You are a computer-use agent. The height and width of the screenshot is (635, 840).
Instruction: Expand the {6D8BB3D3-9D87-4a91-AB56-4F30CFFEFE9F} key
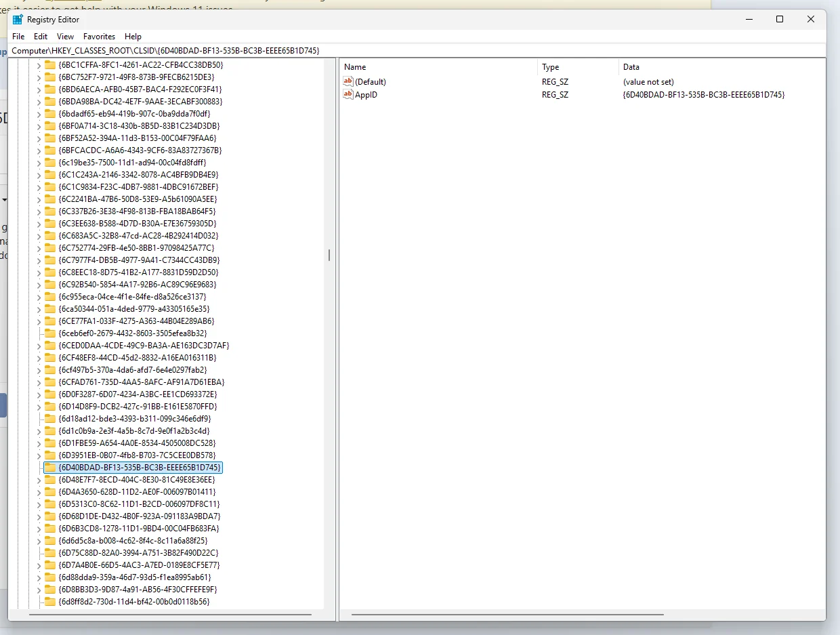(x=39, y=590)
